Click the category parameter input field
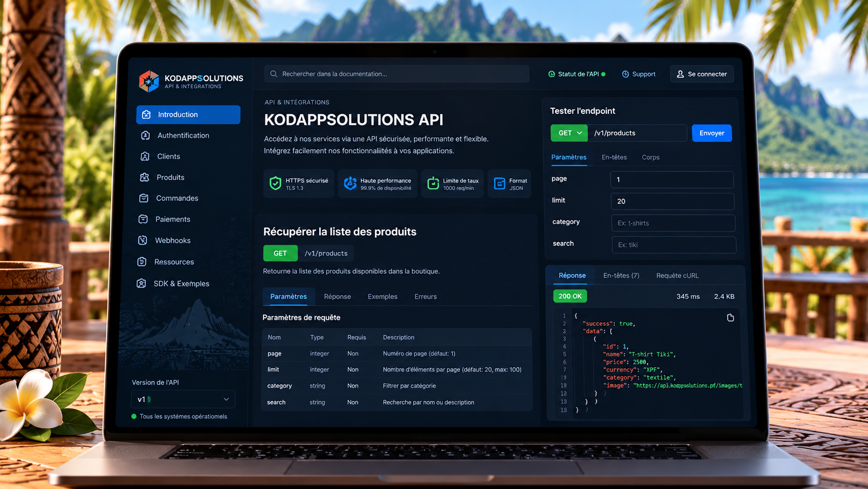The image size is (868, 489). (673, 223)
